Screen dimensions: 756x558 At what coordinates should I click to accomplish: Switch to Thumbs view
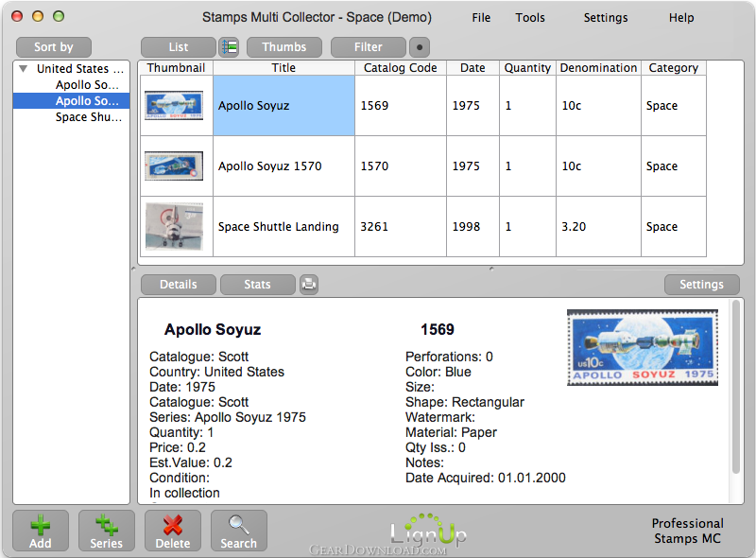(x=284, y=47)
